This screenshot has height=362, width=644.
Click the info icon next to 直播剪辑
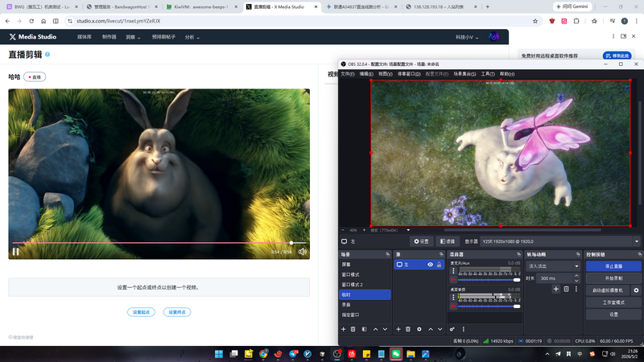(47, 54)
